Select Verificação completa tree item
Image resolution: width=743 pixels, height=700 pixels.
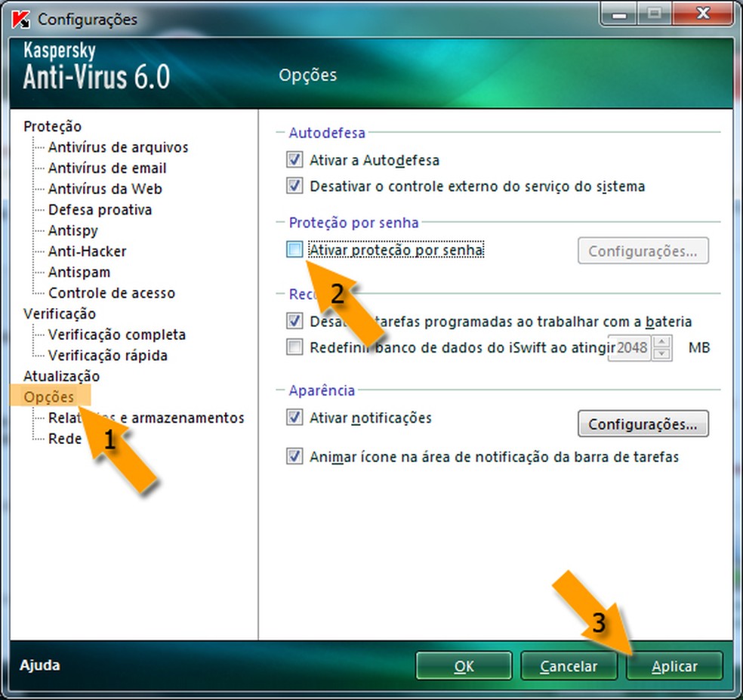(117, 335)
